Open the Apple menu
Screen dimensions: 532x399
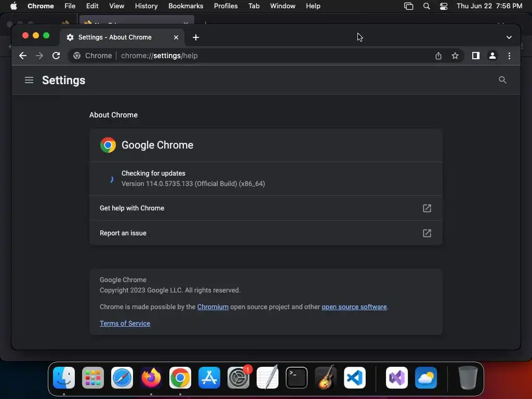14,6
